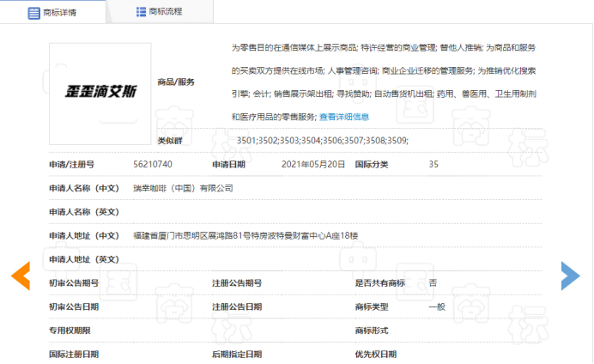Click the 优先权日期 label
Screen dimensions: 594x364
376,355
